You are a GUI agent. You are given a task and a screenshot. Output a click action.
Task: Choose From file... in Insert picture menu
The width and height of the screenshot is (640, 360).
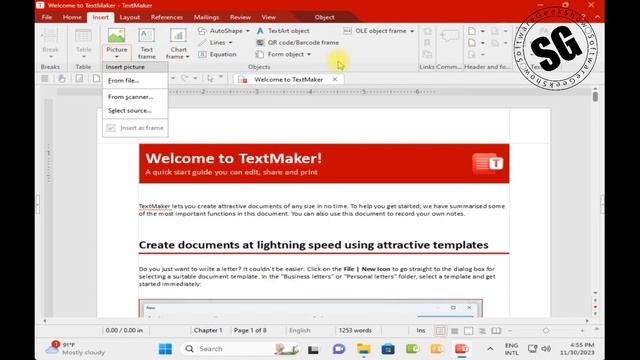(x=135, y=80)
